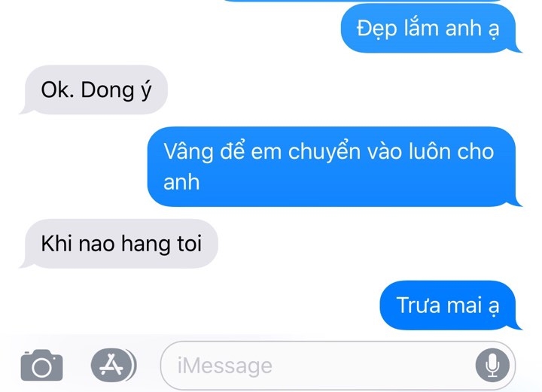Select the 'Khi nao hang toi' bubble
This screenshot has height=392, width=542.
pyautogui.click(x=119, y=244)
